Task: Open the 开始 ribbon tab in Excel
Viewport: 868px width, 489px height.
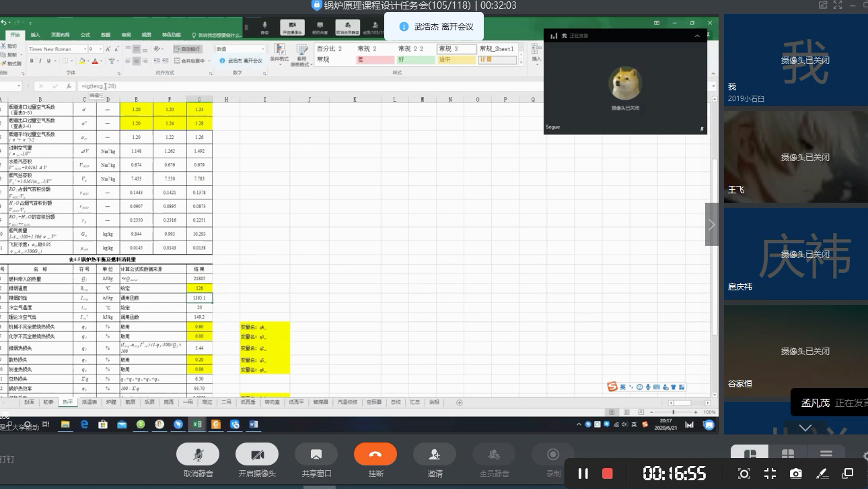Action: 15,34
